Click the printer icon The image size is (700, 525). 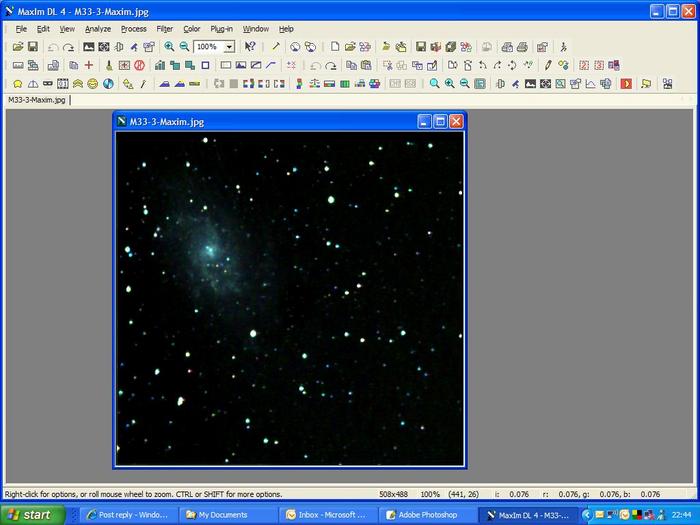522,46
